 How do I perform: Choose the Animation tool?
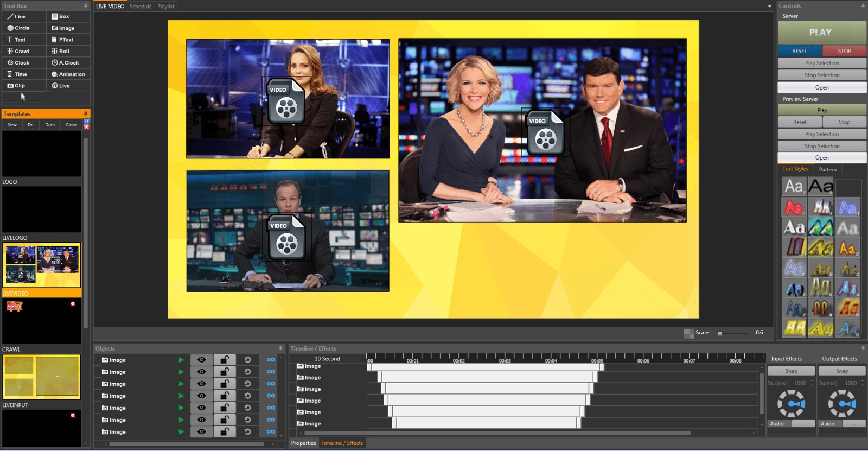(x=68, y=74)
